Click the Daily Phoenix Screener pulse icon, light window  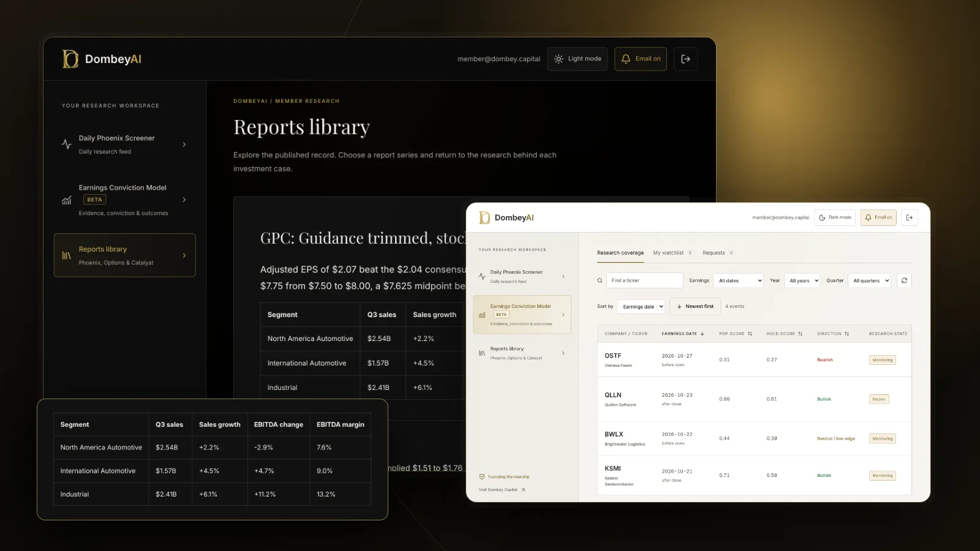coord(482,276)
